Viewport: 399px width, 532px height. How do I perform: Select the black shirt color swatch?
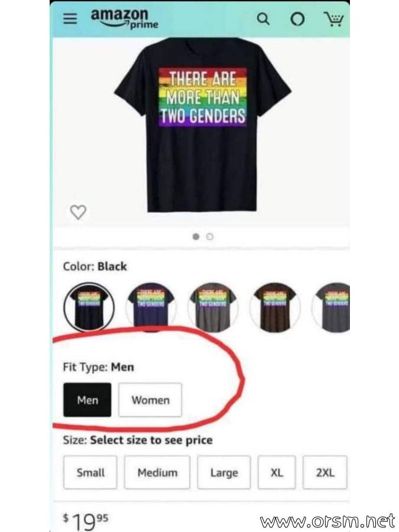[89, 307]
